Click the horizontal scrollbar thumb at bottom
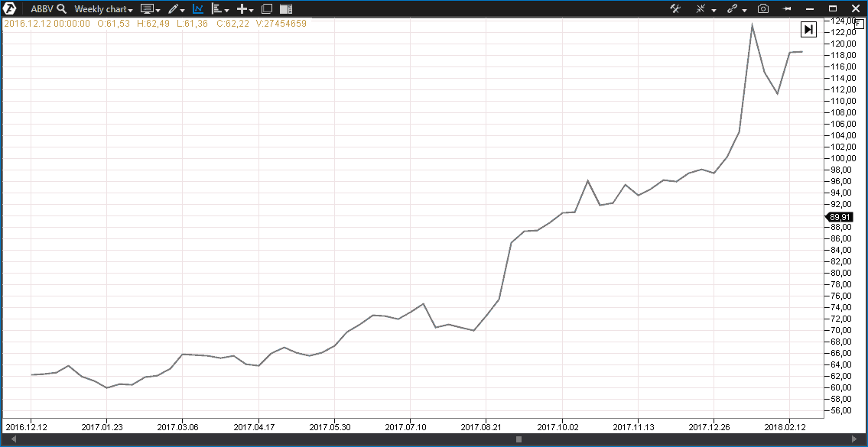868x447 pixels. [x=519, y=439]
